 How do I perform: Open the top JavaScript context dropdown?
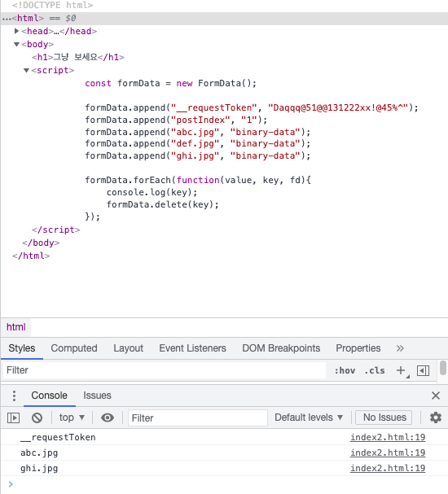(x=72, y=417)
